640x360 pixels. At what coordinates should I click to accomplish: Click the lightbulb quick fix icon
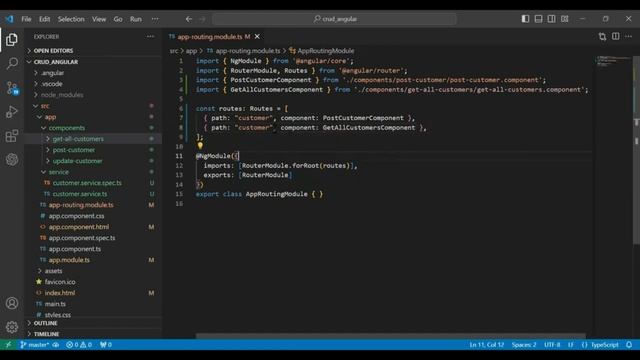(x=200, y=145)
